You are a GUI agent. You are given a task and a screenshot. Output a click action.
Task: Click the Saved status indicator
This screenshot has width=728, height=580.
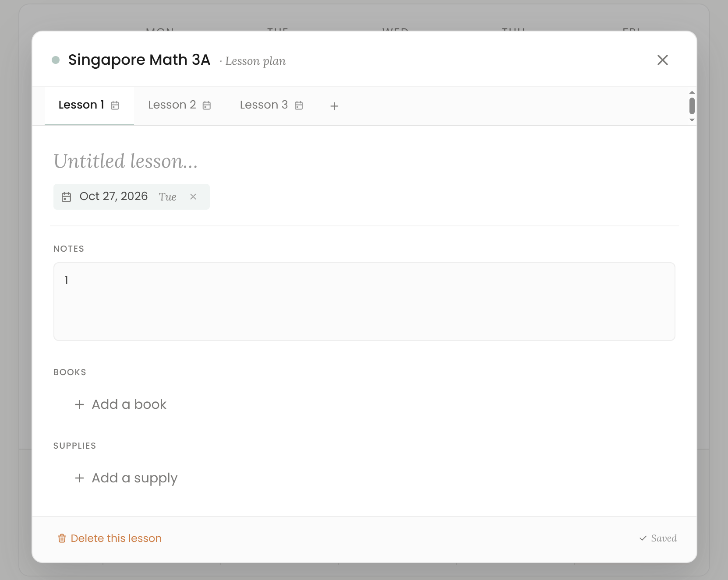[x=658, y=538]
